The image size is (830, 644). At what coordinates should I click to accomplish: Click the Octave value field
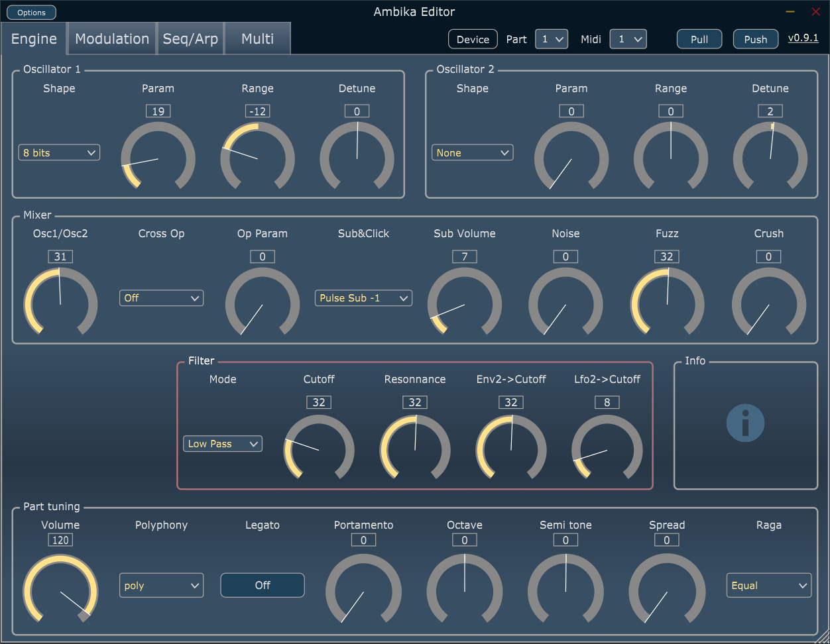click(465, 540)
